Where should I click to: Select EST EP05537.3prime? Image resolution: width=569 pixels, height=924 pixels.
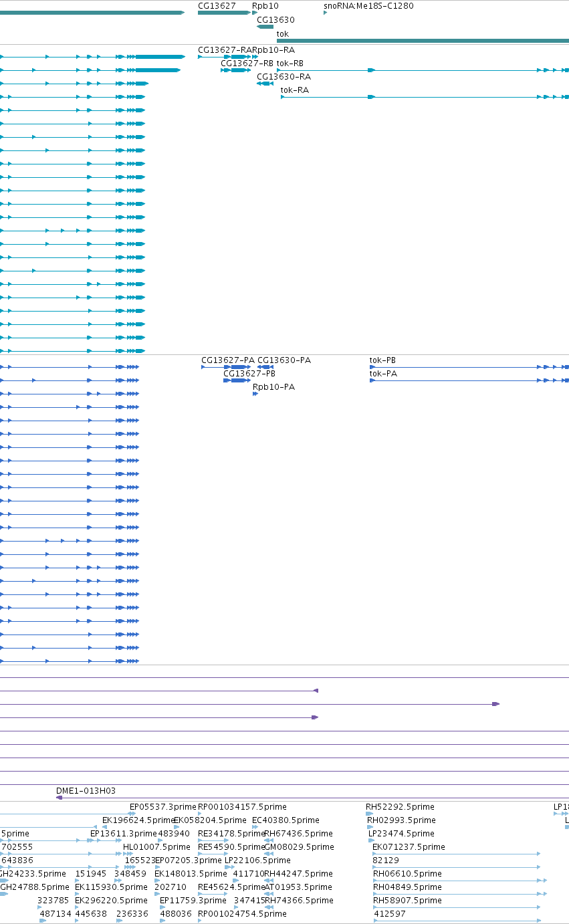coord(162,806)
